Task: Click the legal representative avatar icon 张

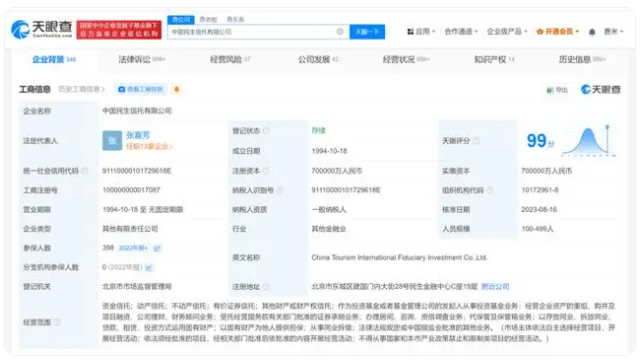Action: 112,141
